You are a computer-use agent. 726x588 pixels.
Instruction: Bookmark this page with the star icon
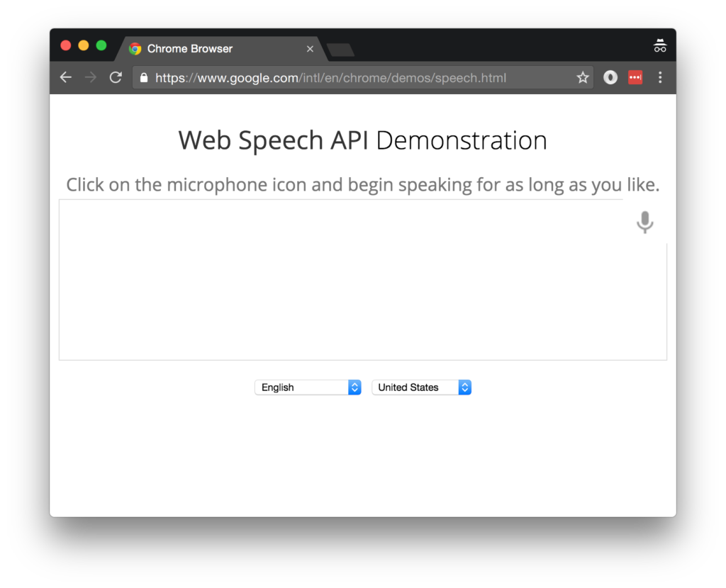point(583,77)
